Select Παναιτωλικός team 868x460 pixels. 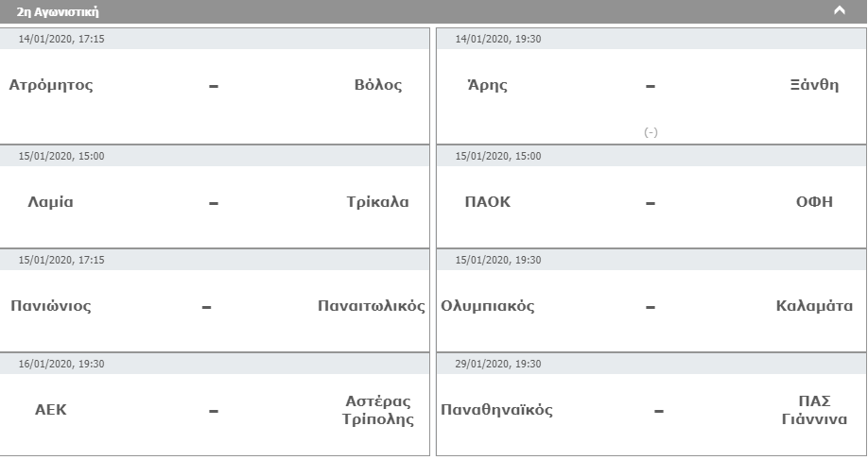pyautogui.click(x=372, y=306)
